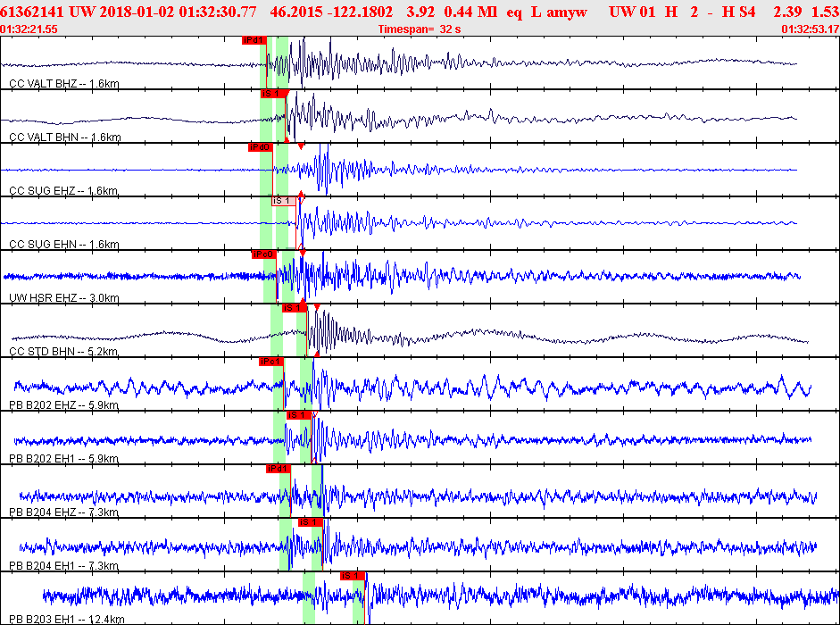Select the 'PB B203 EH1 -- 12.4km' label
The height and width of the screenshot is (625, 840).
tap(67, 620)
